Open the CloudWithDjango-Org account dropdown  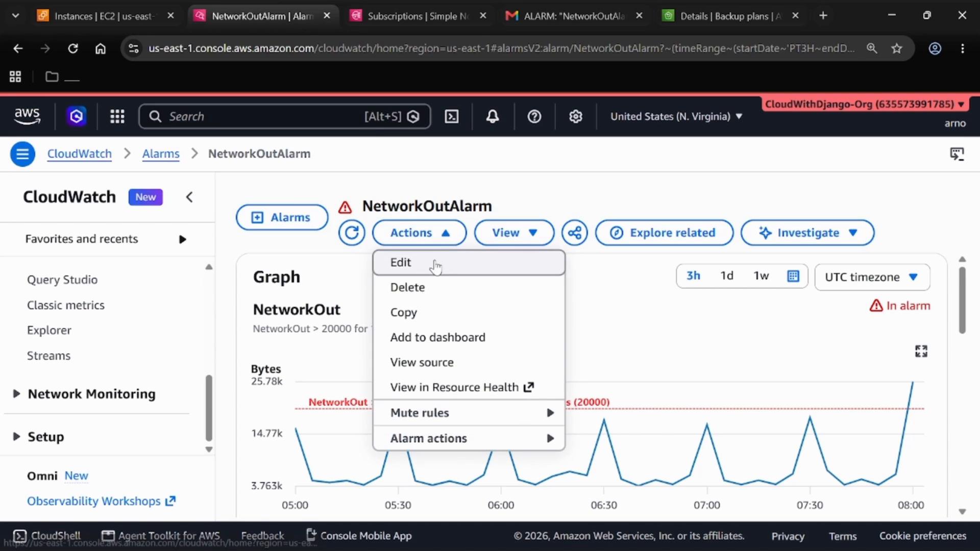click(x=865, y=104)
